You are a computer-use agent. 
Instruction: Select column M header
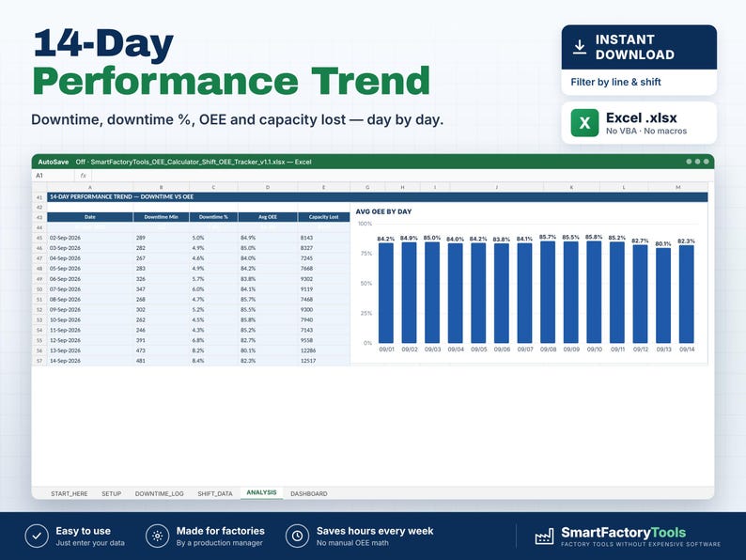678,188
